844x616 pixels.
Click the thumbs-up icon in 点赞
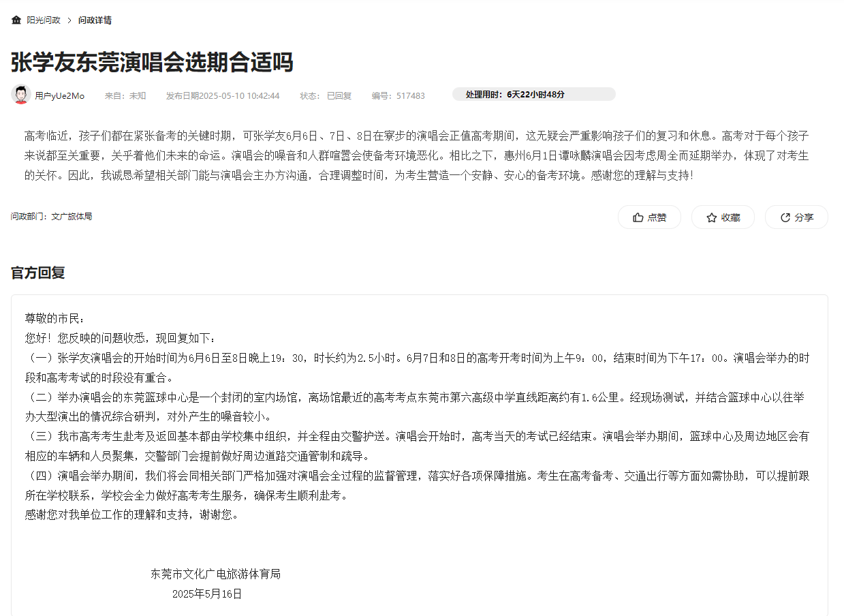click(638, 217)
